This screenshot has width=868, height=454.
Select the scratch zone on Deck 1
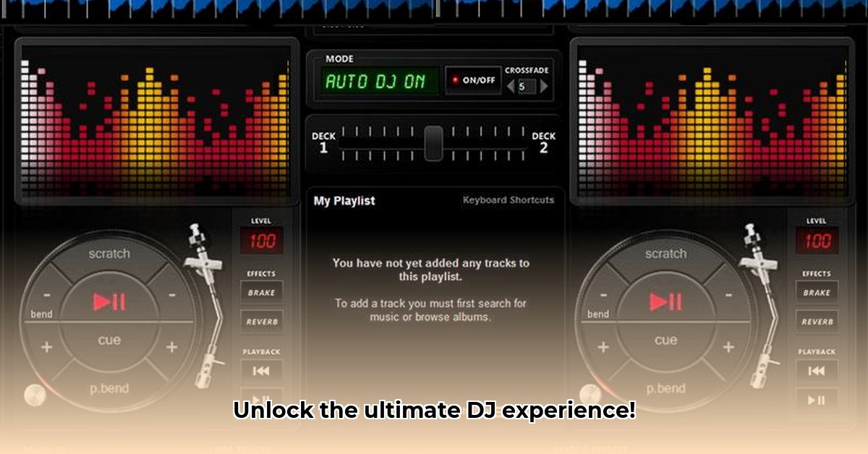tap(110, 254)
